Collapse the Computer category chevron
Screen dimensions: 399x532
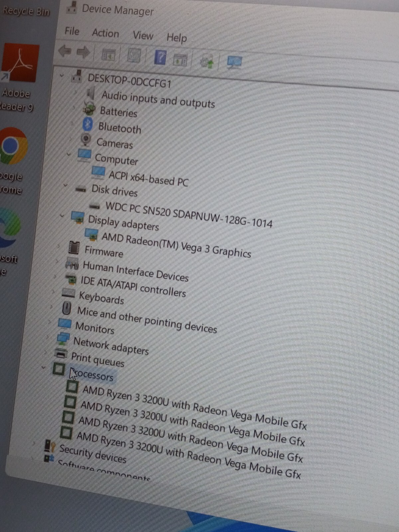[69, 154]
